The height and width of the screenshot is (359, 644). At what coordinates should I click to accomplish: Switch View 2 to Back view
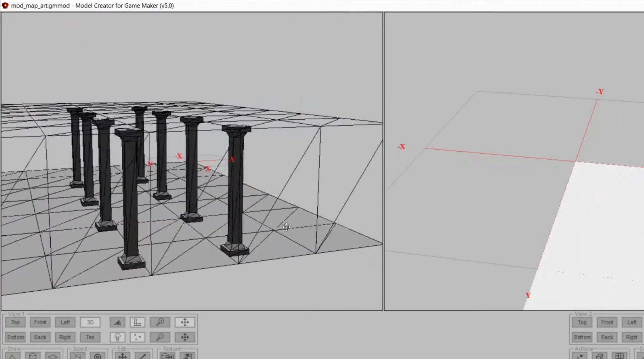[607, 337]
